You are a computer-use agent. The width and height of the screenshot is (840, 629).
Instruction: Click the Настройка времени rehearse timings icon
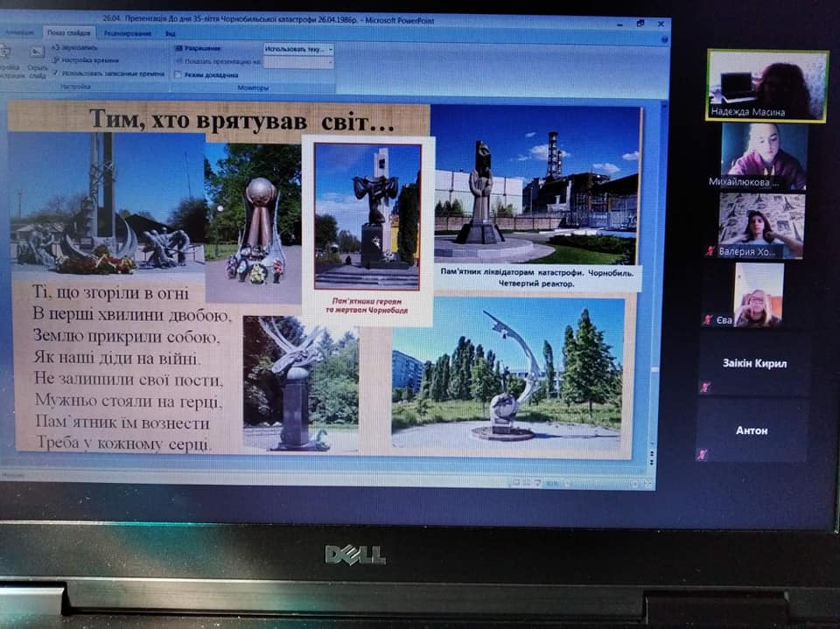pos(56,60)
